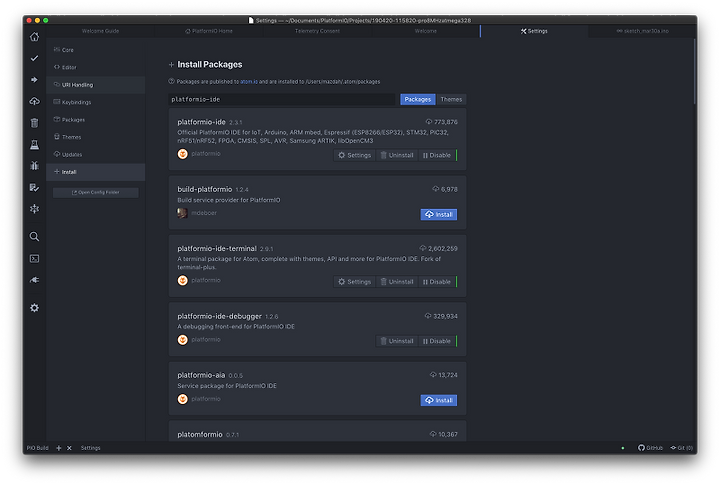Install the build-platformio package
Viewport: 720px width, 485px height.
[439, 214]
